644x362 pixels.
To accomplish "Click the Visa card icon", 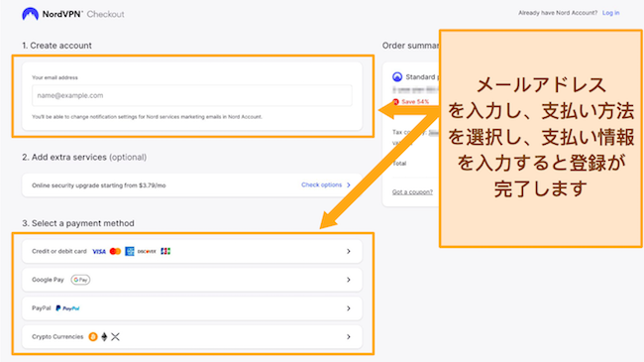I will [99, 251].
